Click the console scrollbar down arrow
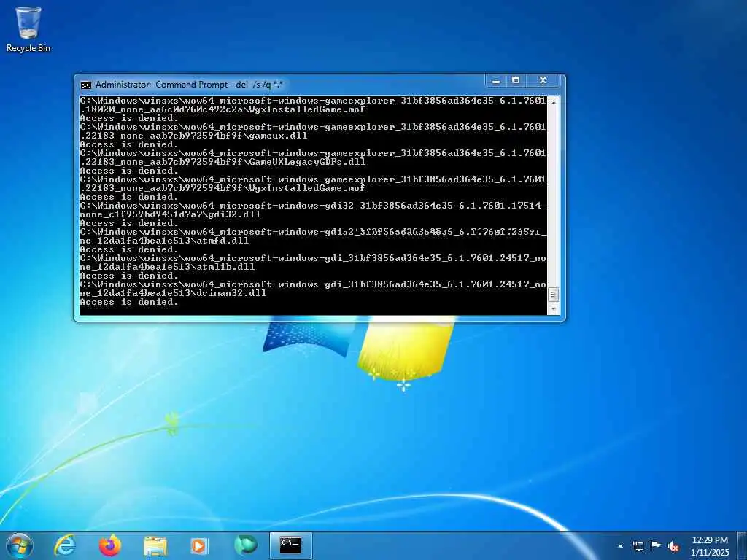The width and height of the screenshot is (747, 560). (x=553, y=309)
